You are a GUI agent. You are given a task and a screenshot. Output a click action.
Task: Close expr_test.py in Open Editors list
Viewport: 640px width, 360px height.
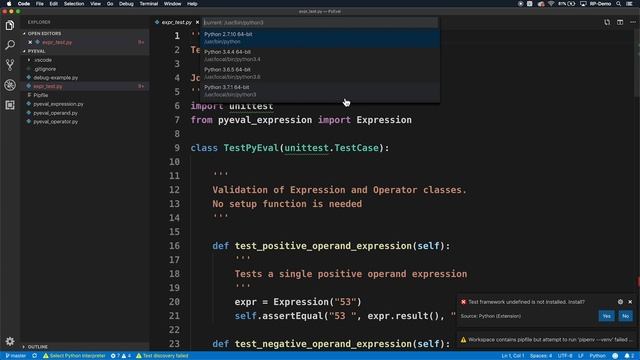(30, 42)
